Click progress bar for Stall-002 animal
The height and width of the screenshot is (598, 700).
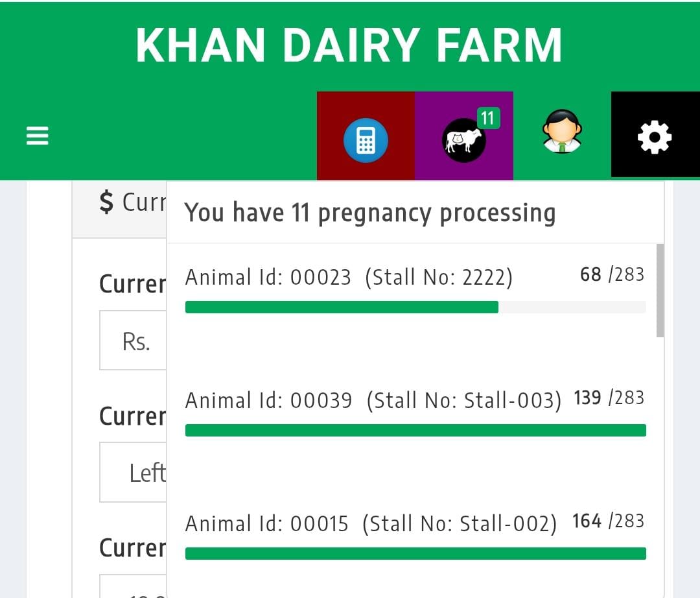point(415,554)
